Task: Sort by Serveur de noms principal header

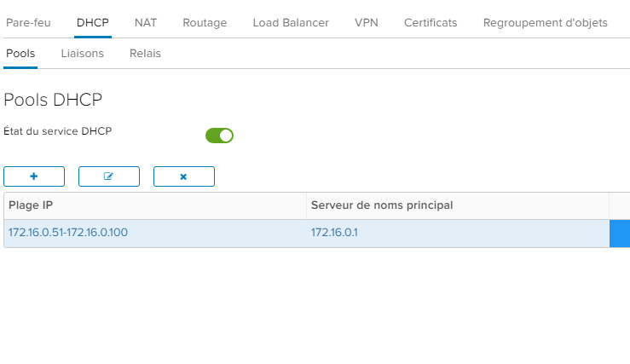Action: point(458,205)
